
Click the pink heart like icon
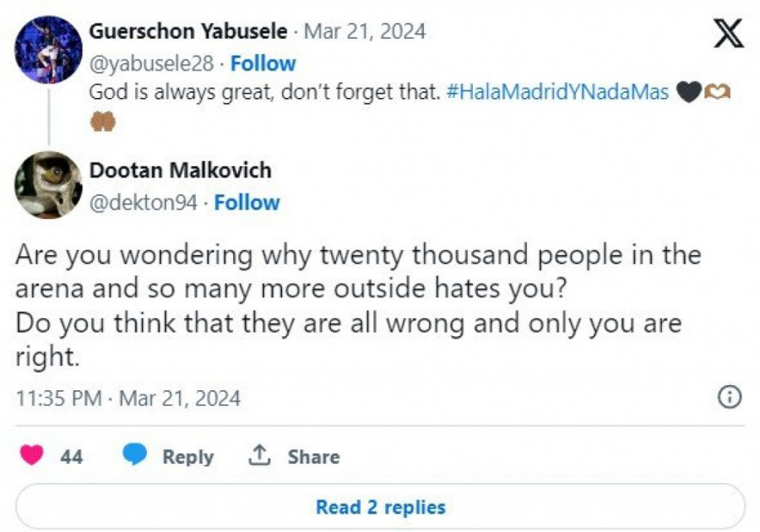coord(32,456)
